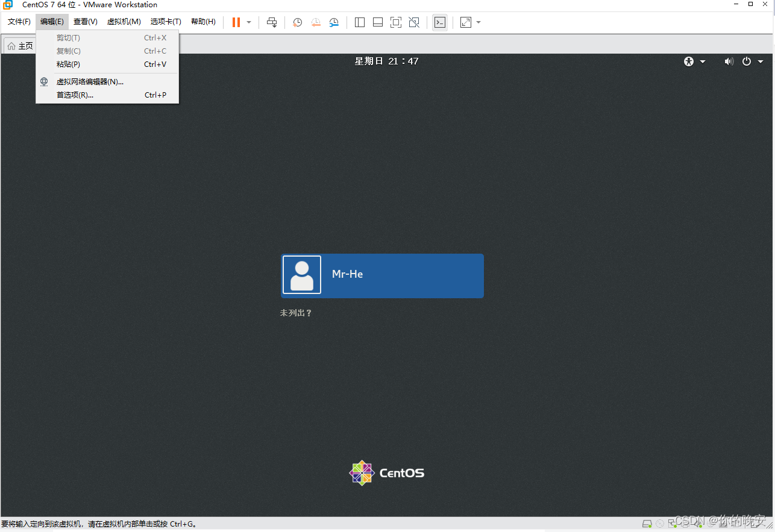
Task: Select 剪切(T) in the edit menu
Action: point(107,38)
